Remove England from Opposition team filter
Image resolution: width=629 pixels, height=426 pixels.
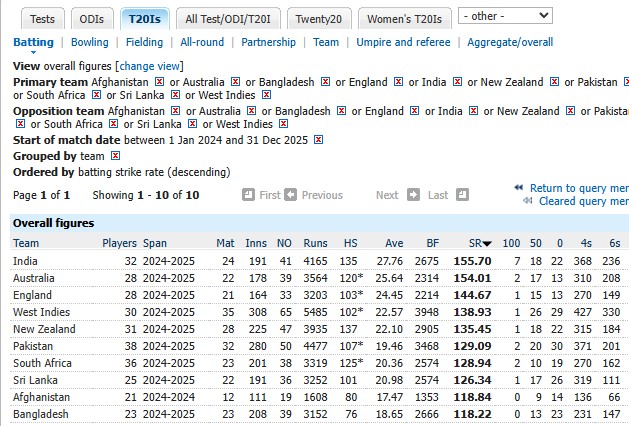coord(415,111)
